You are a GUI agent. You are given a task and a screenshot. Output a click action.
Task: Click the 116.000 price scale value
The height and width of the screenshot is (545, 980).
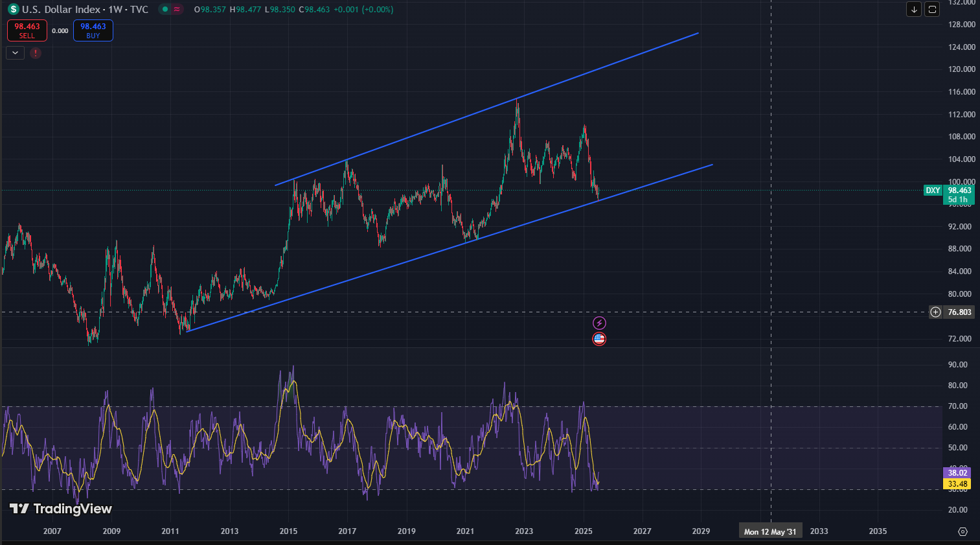[961, 92]
